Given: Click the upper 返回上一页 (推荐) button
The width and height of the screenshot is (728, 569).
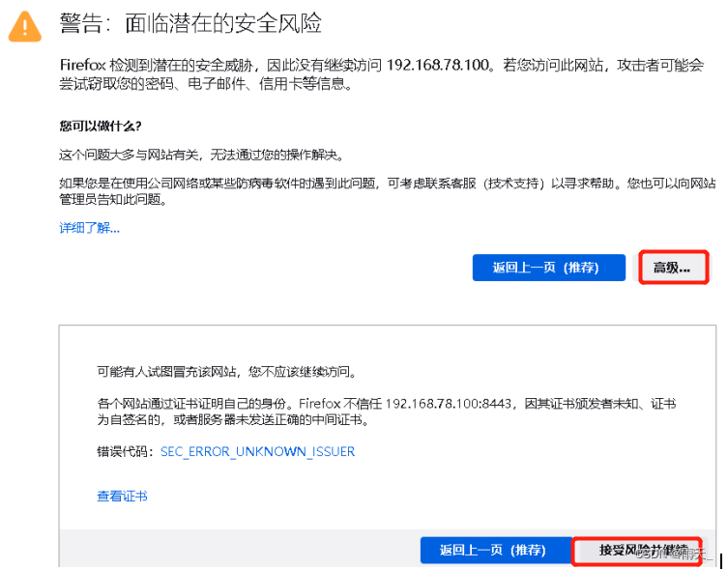Looking at the screenshot, I should coord(549,268).
